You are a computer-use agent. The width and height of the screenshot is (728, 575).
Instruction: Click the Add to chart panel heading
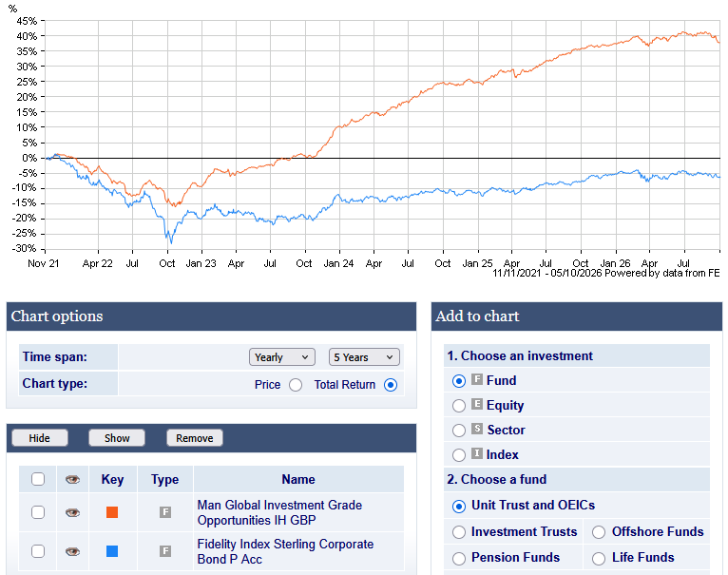[477, 316]
